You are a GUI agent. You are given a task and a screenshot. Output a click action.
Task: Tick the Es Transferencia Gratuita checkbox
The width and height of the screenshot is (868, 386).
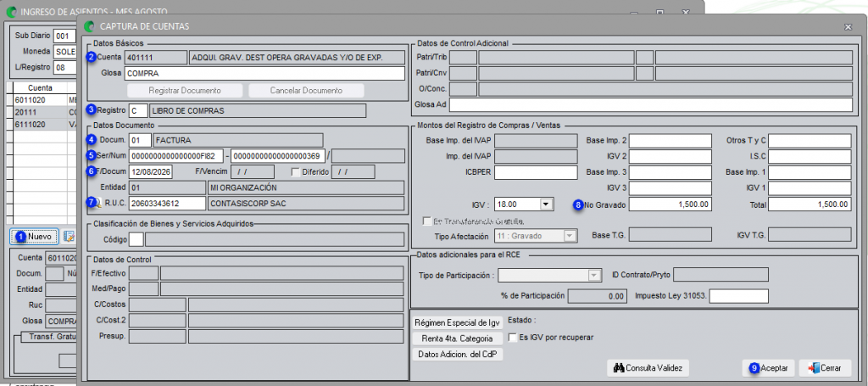pos(426,221)
